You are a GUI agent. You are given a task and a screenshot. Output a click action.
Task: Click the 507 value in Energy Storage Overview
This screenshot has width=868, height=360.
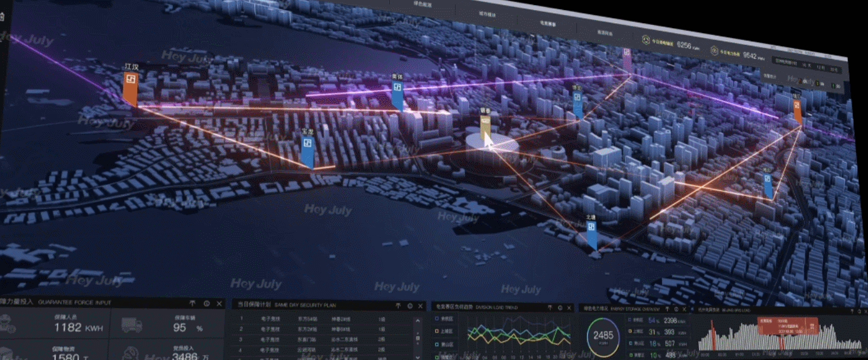click(x=670, y=344)
